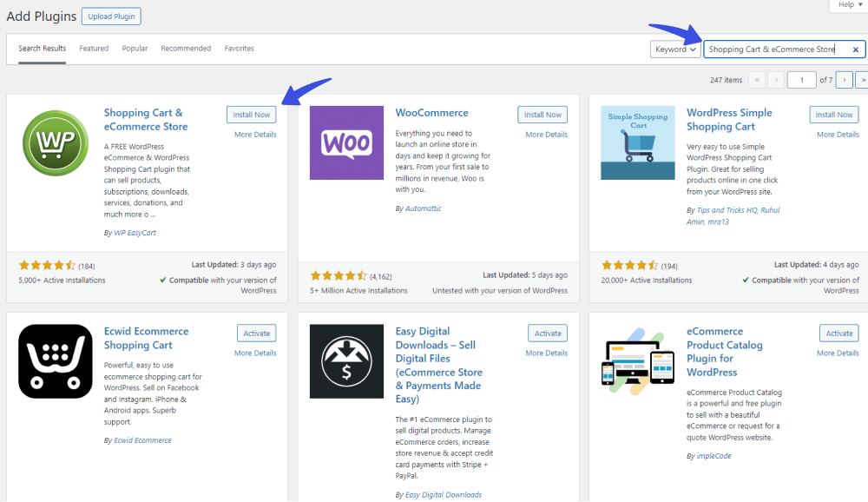Open More Details for Easy Digital Downloads
The image size is (868, 502).
546,353
